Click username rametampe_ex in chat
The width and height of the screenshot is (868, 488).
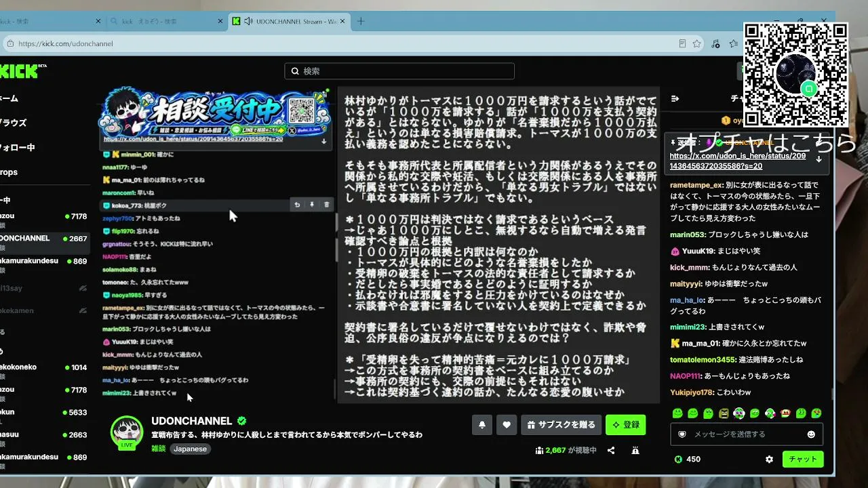point(696,185)
